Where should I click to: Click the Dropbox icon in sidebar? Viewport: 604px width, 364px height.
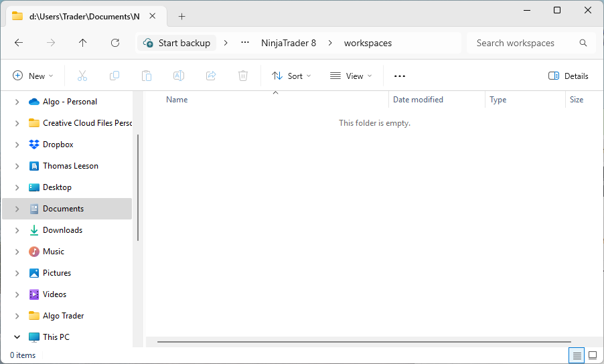[34, 145]
